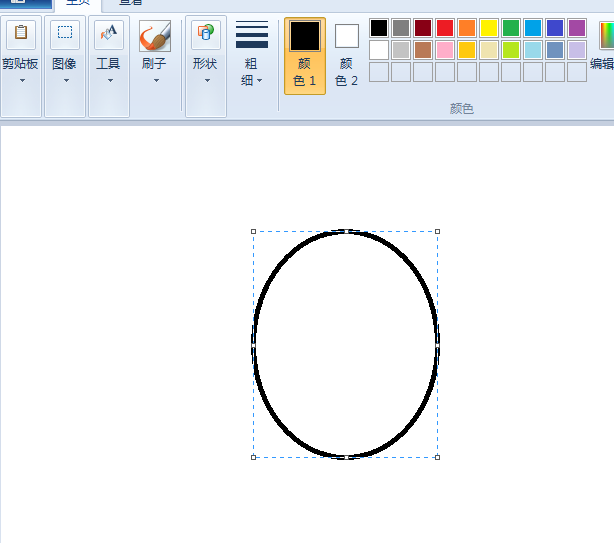Pick the black color swatch
614x543 pixels.
point(379,28)
